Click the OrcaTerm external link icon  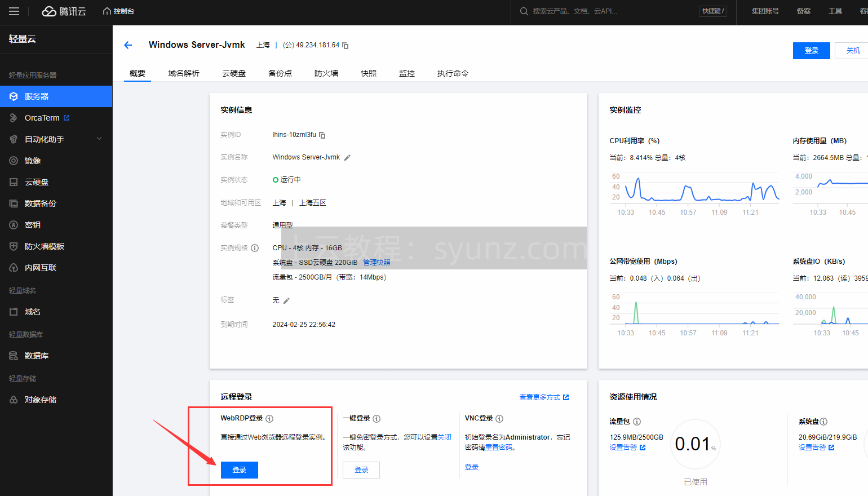67,118
